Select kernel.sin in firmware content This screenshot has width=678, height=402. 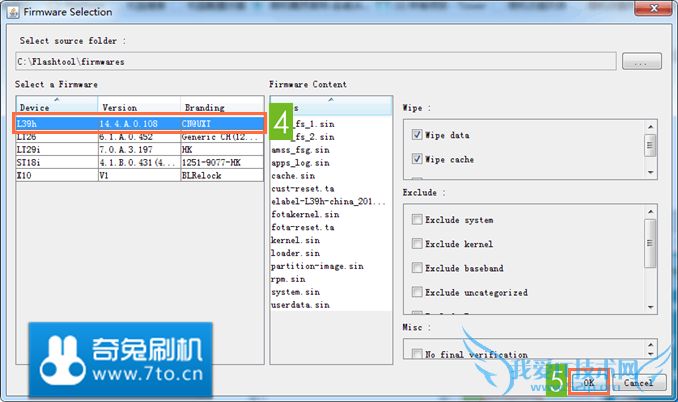tap(295, 240)
